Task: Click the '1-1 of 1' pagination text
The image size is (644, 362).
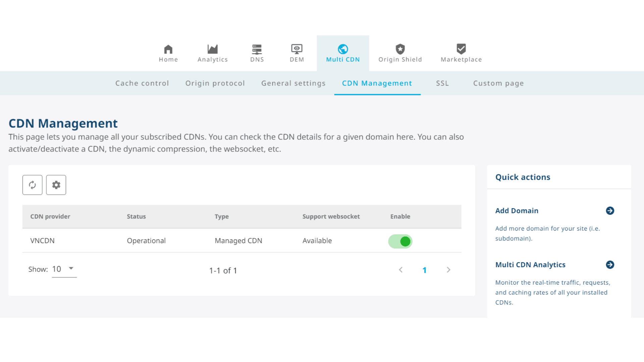Action: (223, 270)
